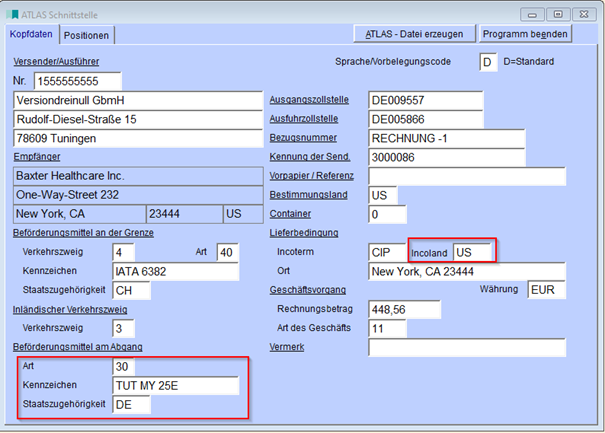The height and width of the screenshot is (433, 605).
Task: Click the ATLAS app icon in title bar
Action: point(13,13)
